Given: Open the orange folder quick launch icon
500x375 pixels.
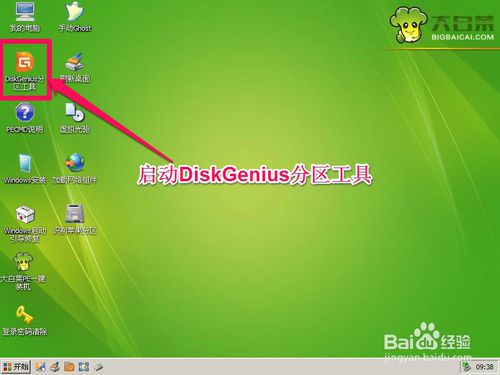Looking at the screenshot, I should 69,367.
